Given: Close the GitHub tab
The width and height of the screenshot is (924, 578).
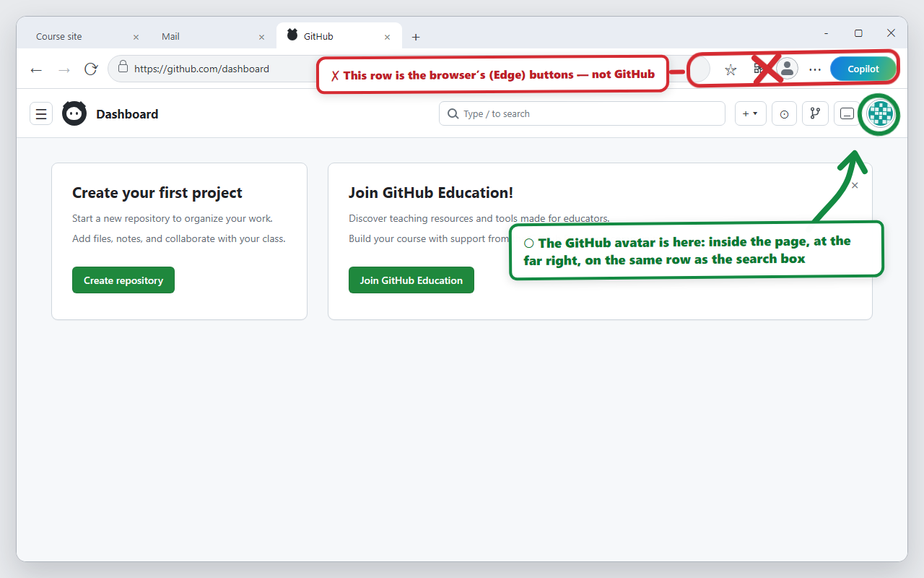Looking at the screenshot, I should 387,37.
